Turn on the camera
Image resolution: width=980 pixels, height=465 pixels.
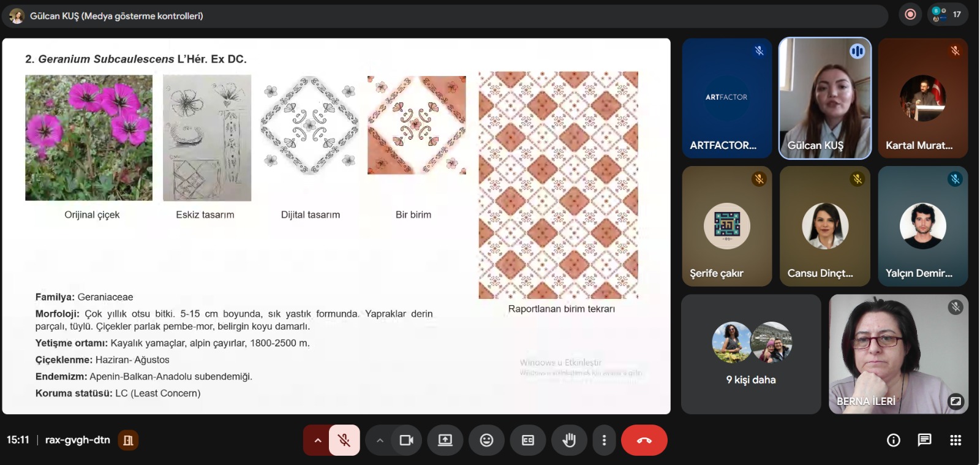tap(406, 440)
